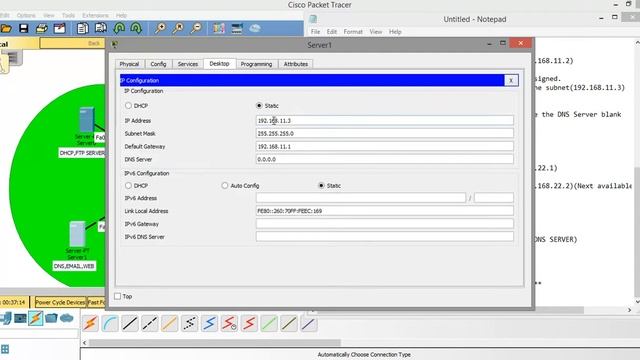Select the IPv4 Static radio button
The width and height of the screenshot is (640, 360).
click(259, 106)
